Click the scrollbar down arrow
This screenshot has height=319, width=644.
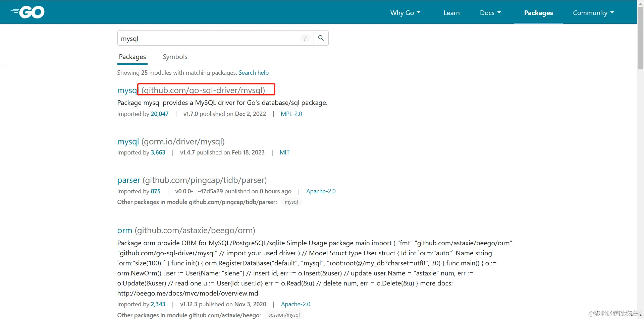(x=640, y=316)
